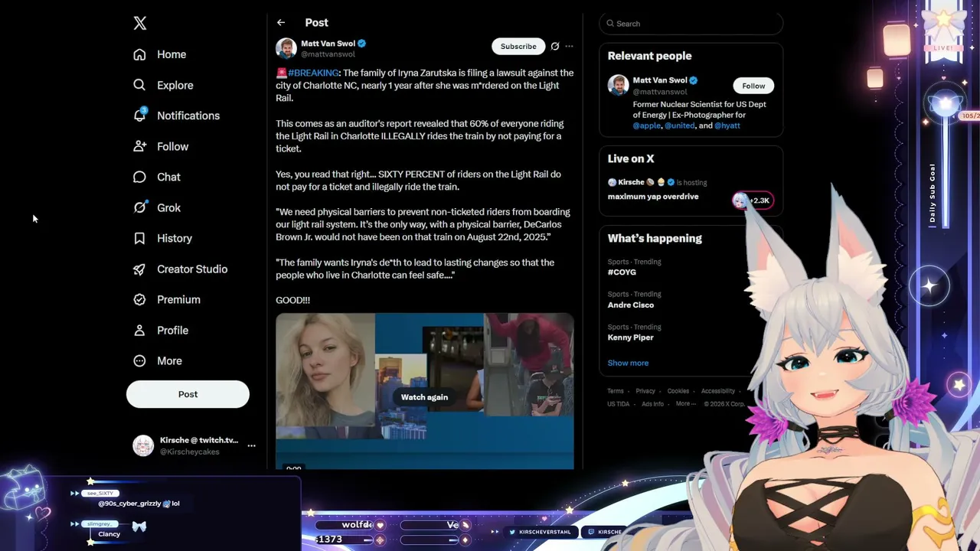Viewport: 980px width, 551px height.
Task: Click the +2.3K listeners badge
Action: tap(753, 201)
